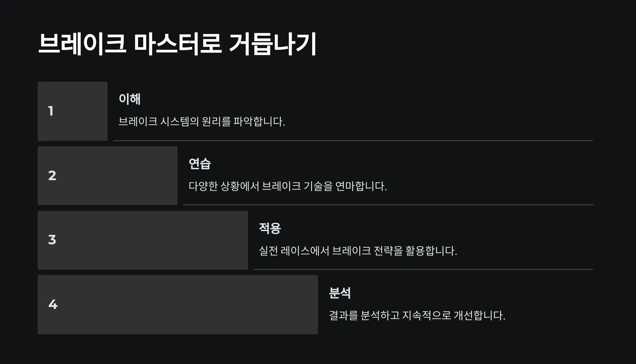Click the 분석 heading
The height and width of the screenshot is (364, 636).
coord(340,293)
